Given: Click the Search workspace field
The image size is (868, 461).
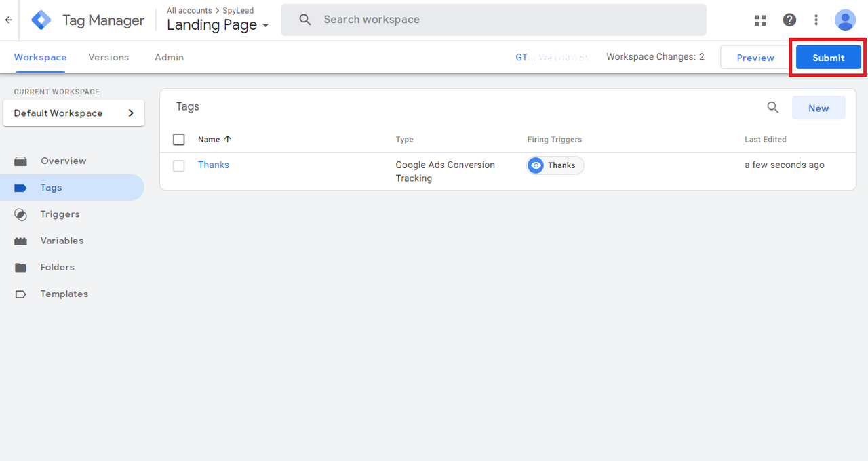Looking at the screenshot, I should (x=494, y=20).
